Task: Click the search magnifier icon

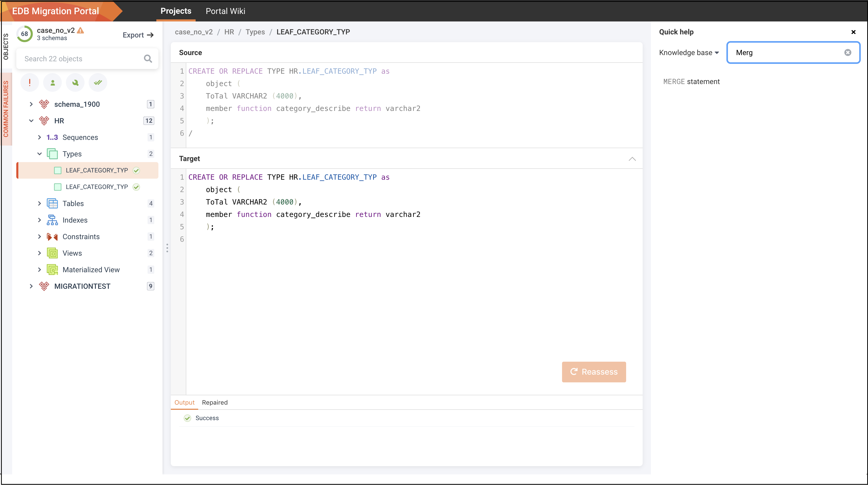Action: pos(148,59)
